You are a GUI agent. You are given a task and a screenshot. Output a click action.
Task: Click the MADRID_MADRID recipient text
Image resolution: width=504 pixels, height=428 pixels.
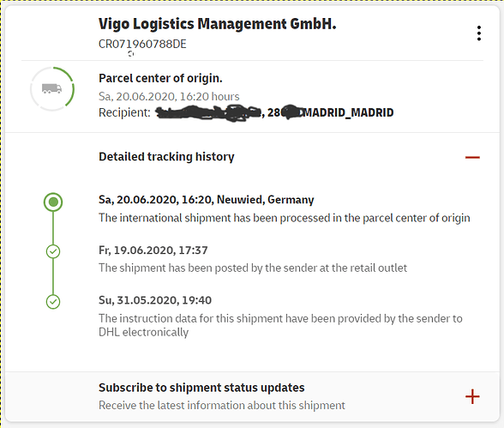pyautogui.click(x=348, y=112)
